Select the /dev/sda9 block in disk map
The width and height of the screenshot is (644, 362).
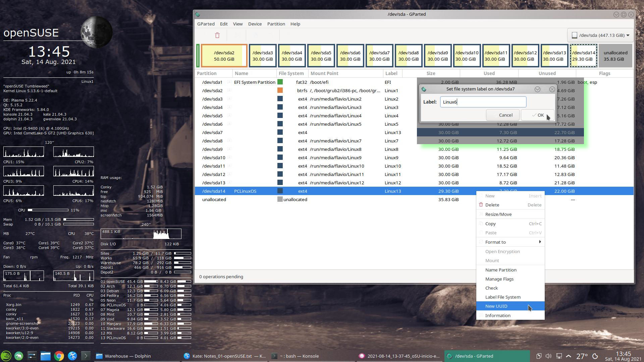[x=437, y=56]
